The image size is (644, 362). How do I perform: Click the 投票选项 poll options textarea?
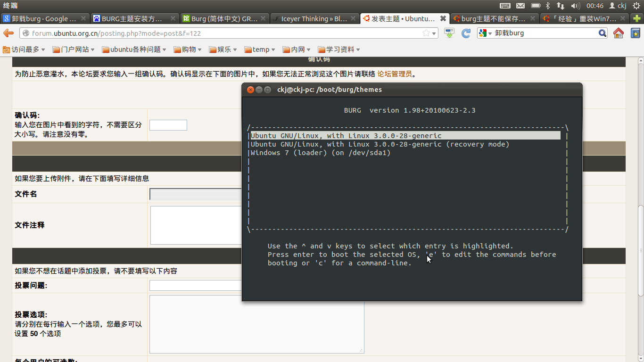point(257,324)
